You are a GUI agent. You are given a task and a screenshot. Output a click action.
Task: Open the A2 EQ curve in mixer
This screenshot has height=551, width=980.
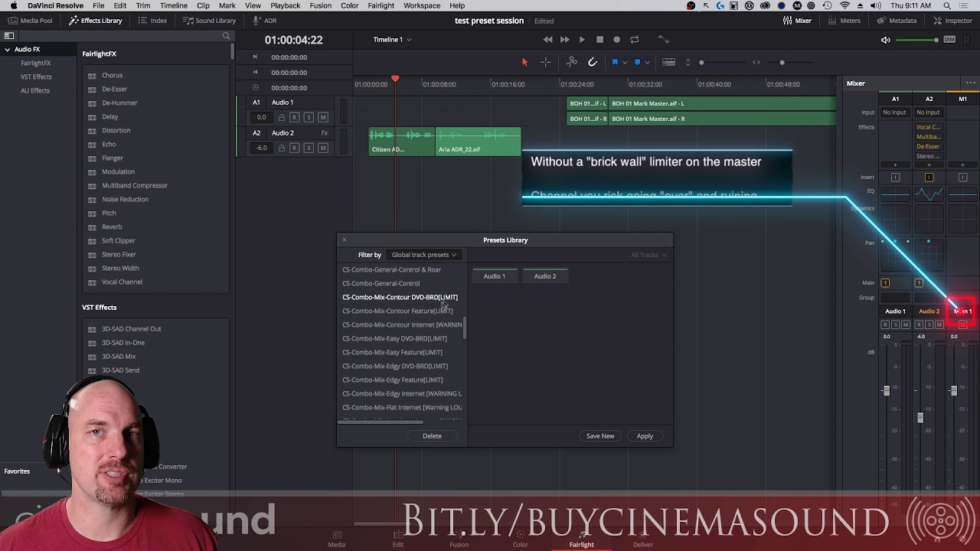(929, 194)
